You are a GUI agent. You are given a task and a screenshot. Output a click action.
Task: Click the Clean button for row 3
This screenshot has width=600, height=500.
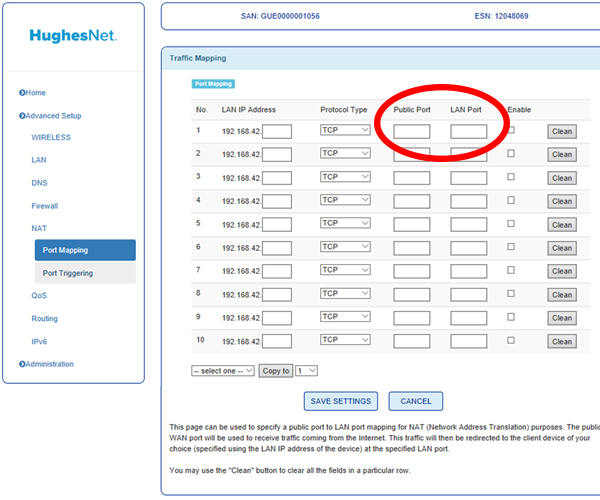pos(562,178)
